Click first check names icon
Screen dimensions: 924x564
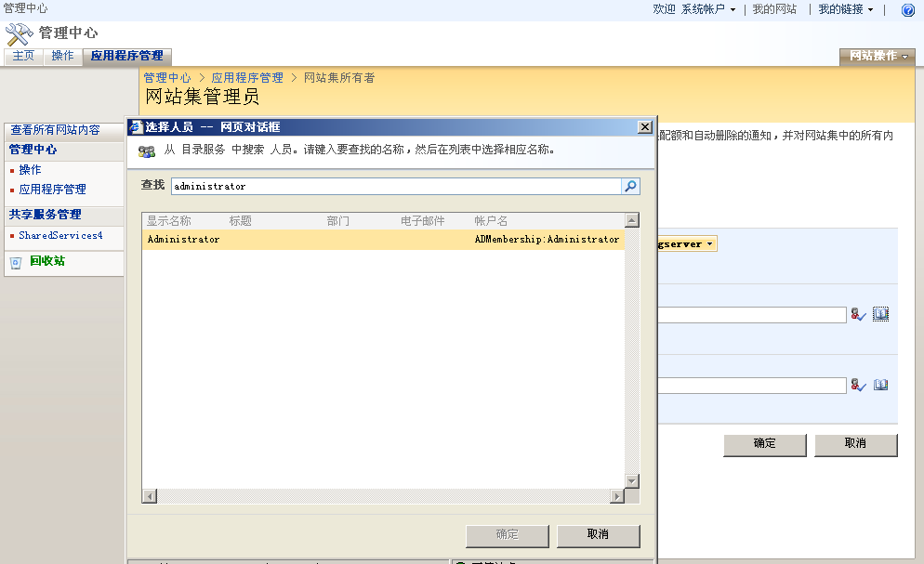(x=858, y=315)
